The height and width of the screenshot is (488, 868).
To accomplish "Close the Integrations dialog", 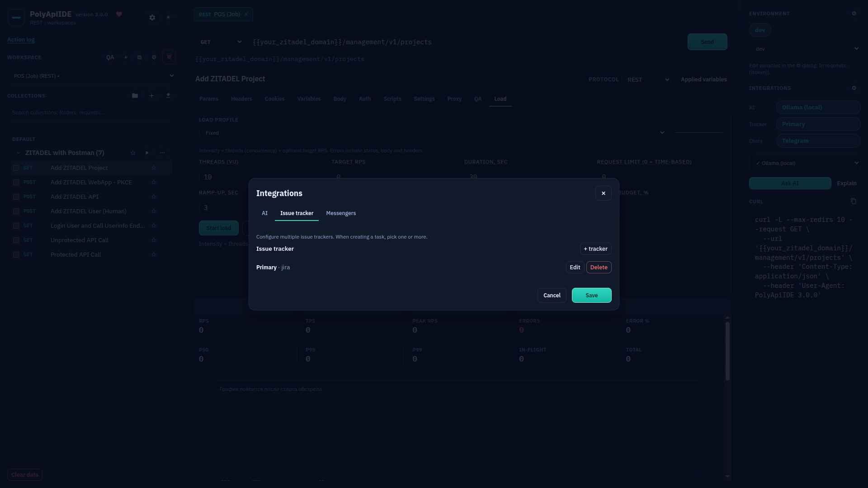I will click(x=603, y=193).
